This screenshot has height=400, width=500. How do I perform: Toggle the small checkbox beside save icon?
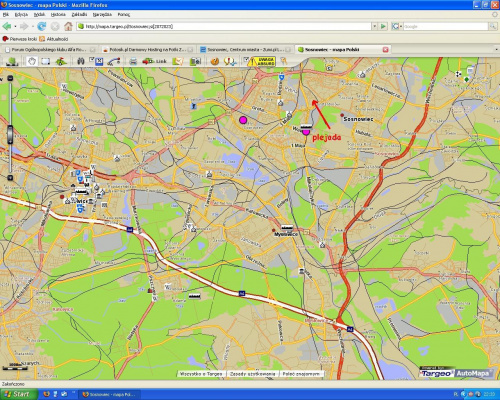[92, 59]
